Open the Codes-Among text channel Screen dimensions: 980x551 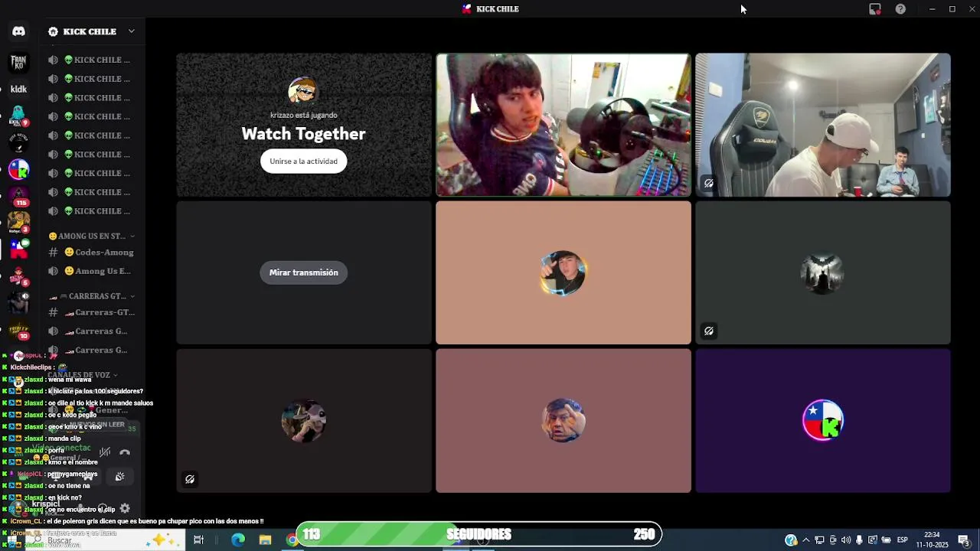click(x=92, y=253)
